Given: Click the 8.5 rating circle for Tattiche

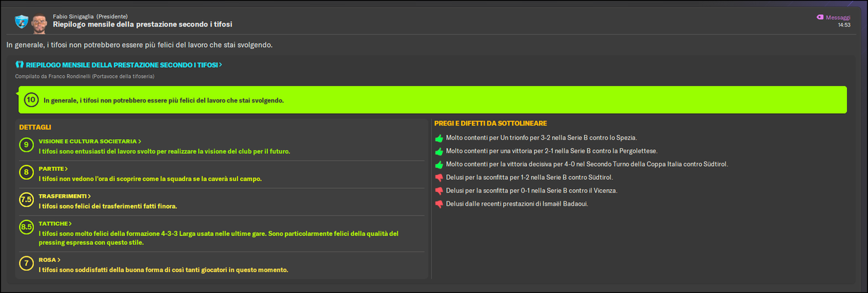Looking at the screenshot, I should (x=26, y=227).
